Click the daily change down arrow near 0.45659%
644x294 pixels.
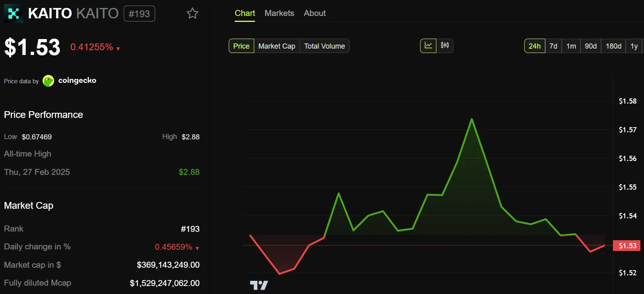[x=197, y=248]
